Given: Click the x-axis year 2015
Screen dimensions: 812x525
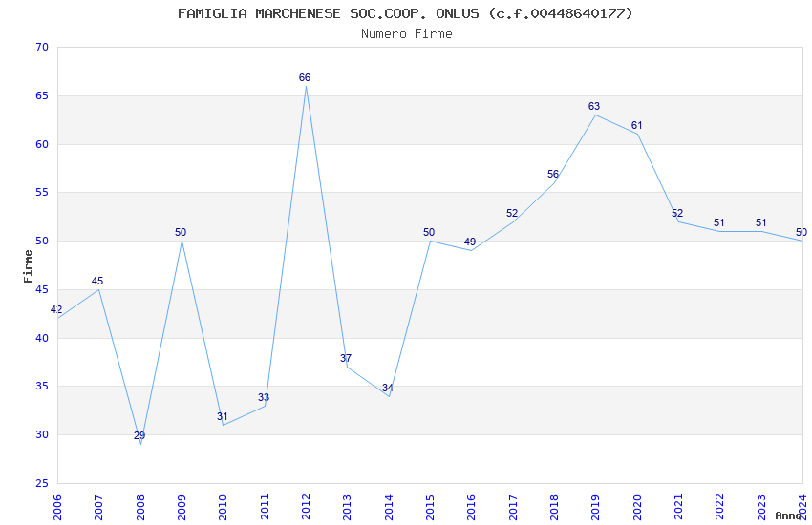Looking at the screenshot, I should (430, 508).
